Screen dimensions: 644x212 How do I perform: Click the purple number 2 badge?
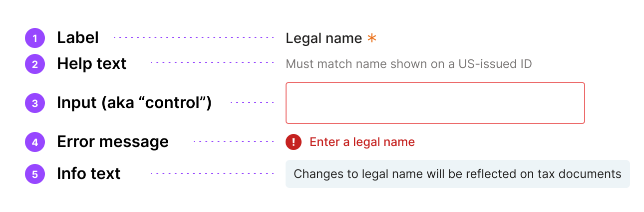coord(35,64)
